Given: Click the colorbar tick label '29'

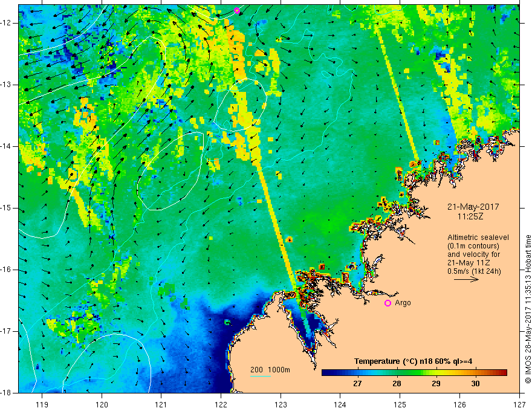Looking at the screenshot, I should point(436,384).
